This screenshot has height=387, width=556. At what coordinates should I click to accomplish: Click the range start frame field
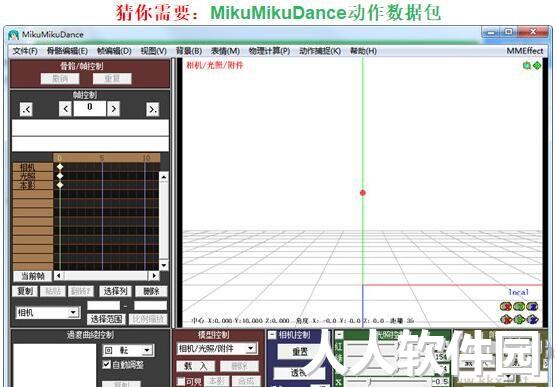(x=103, y=305)
